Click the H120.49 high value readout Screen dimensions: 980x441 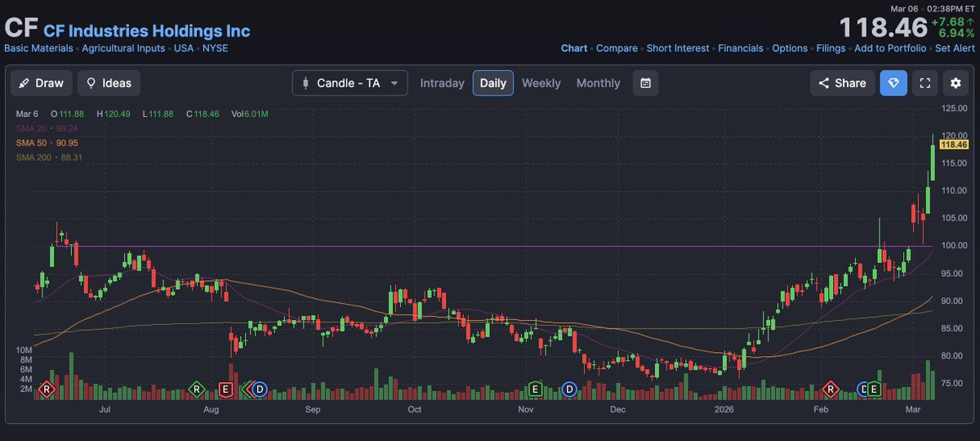(115, 114)
